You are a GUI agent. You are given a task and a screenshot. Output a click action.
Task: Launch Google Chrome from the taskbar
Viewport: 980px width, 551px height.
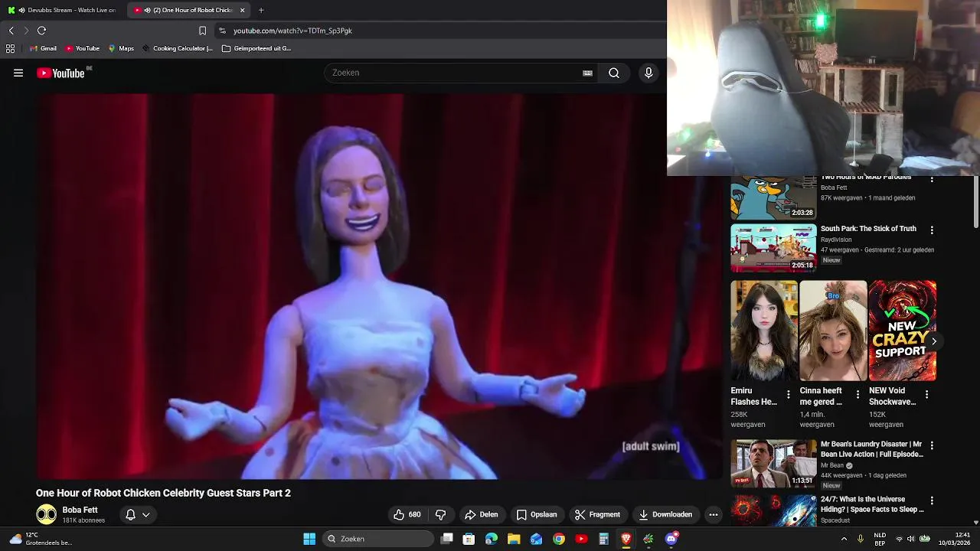click(x=559, y=539)
